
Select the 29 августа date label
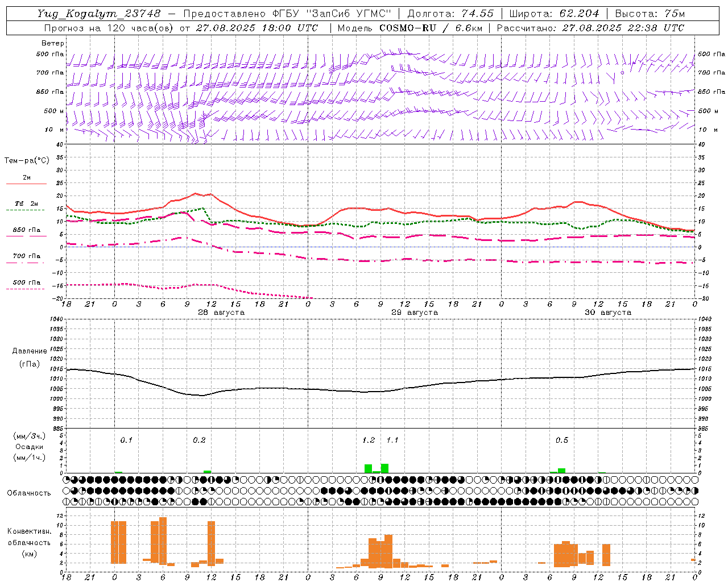tap(415, 313)
